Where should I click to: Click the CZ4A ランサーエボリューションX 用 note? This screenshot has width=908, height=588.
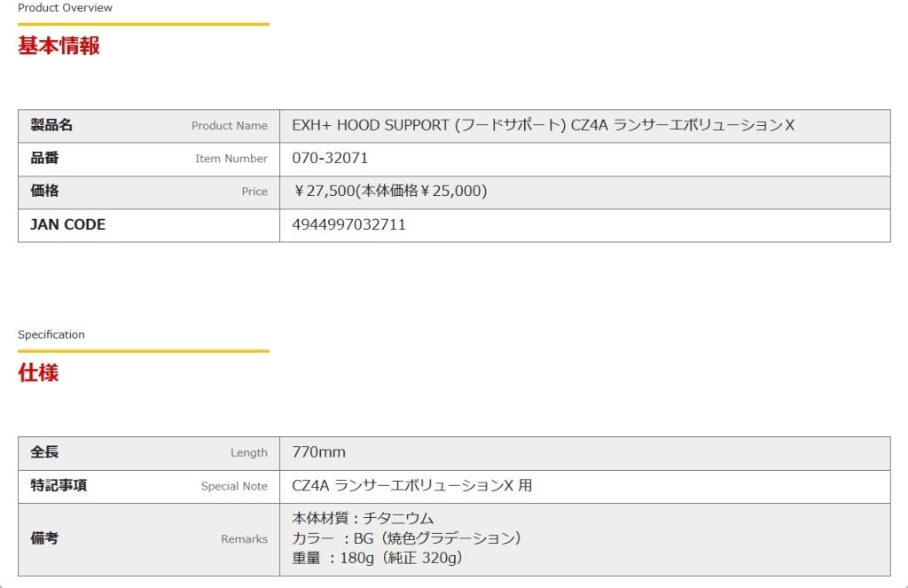[411, 485]
